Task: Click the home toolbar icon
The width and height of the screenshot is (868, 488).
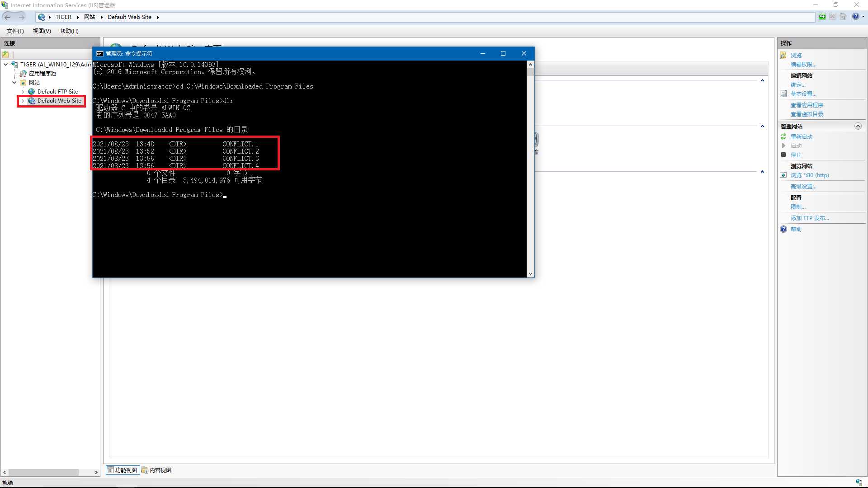Action: click(843, 17)
